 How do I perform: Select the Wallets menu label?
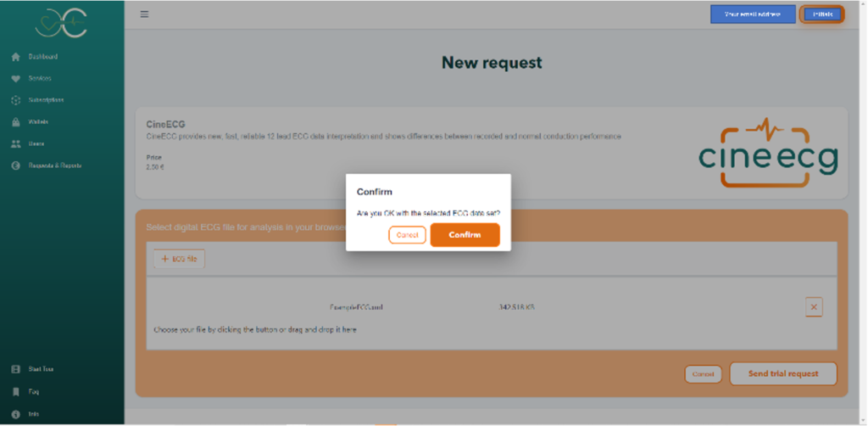(38, 122)
